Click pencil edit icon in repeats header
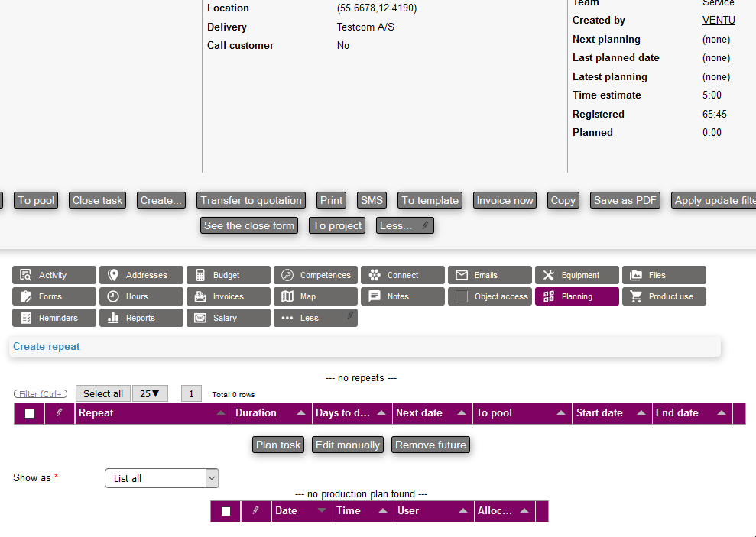Viewport: 756px width, 537px height. 60,413
